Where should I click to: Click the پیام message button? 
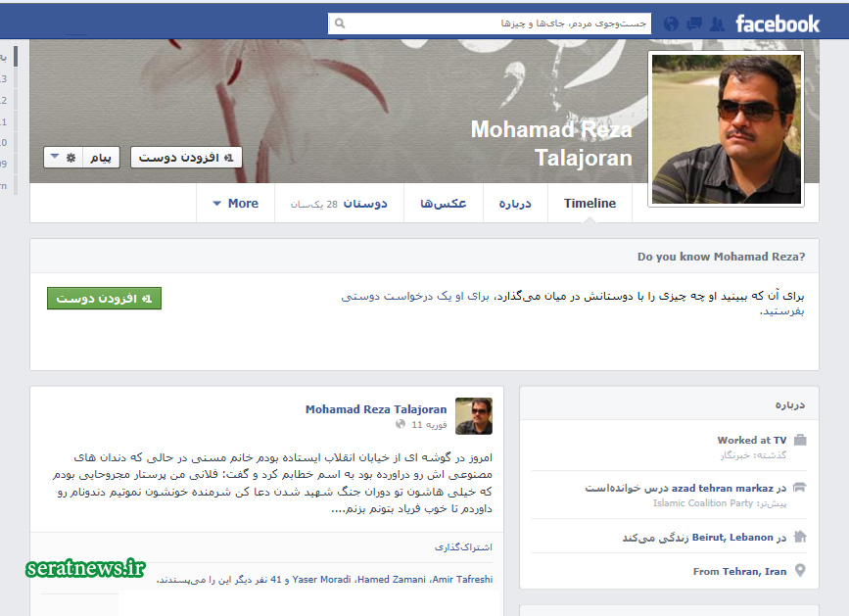point(101,158)
